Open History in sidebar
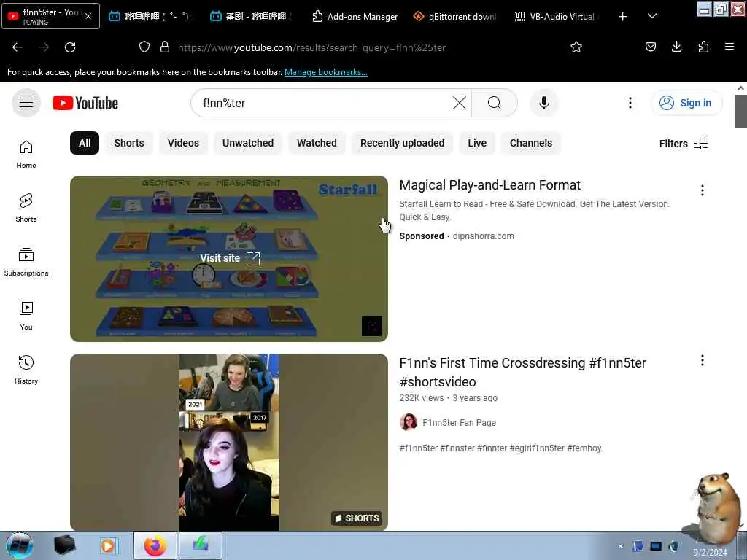 pyautogui.click(x=26, y=370)
